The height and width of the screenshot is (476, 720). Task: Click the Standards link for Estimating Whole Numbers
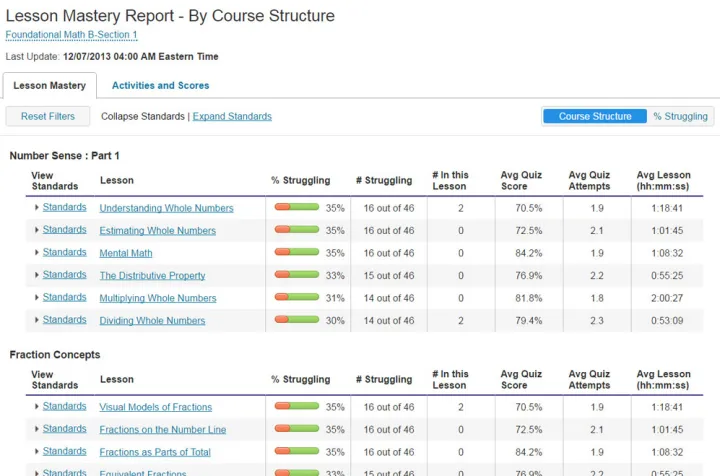pyautogui.click(x=64, y=230)
